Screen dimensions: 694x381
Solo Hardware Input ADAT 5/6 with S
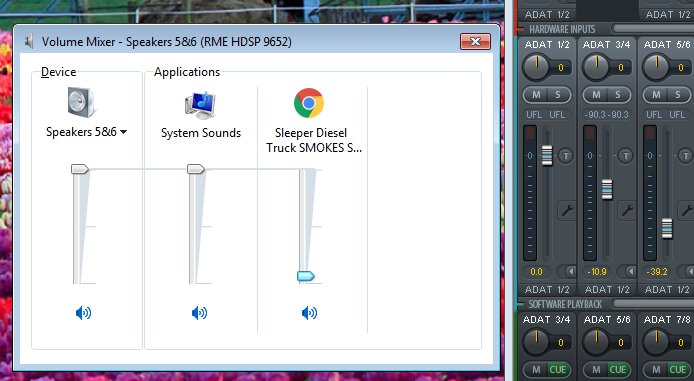[679, 95]
